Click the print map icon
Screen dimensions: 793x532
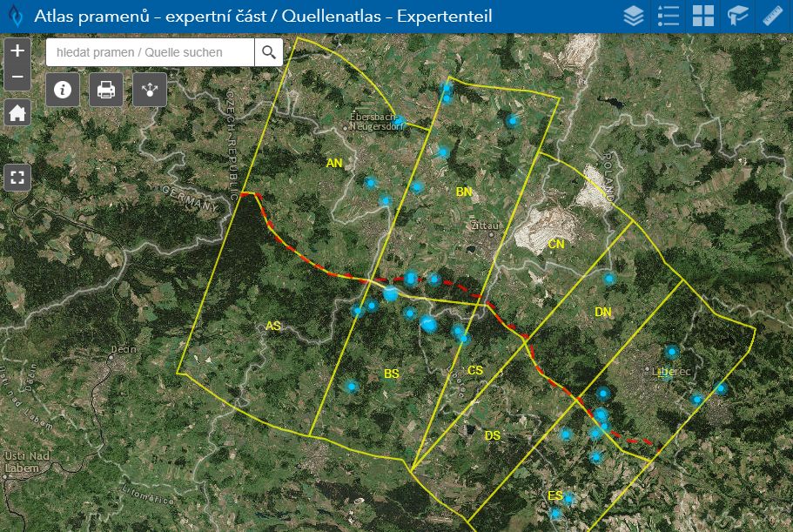106,90
